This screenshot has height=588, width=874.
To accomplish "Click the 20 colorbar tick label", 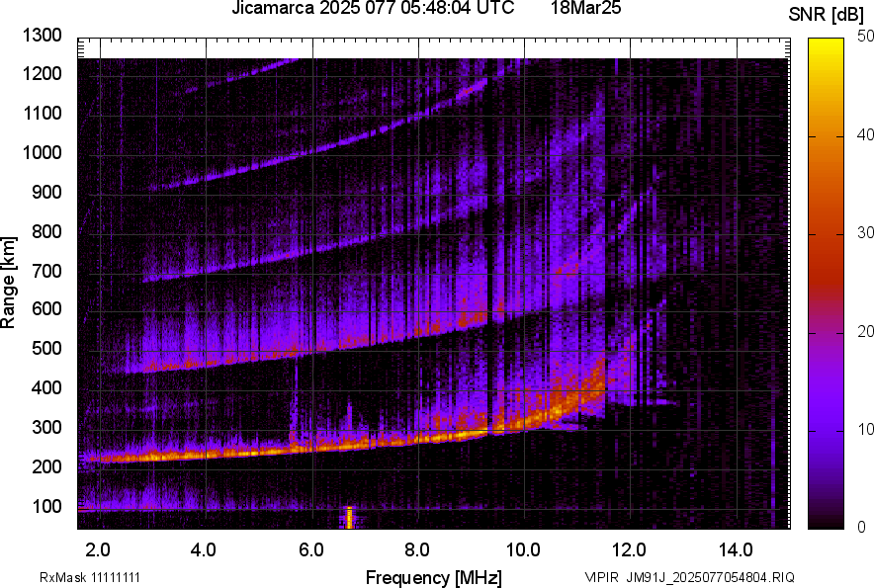I will [866, 332].
